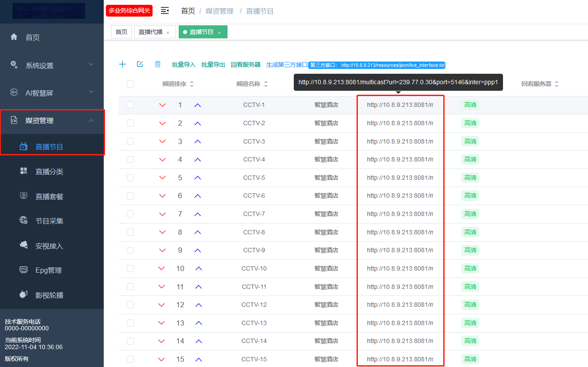The image size is (588, 367).
Task: Expand the AI智慧屏 sidebar menu
Action: click(52, 93)
